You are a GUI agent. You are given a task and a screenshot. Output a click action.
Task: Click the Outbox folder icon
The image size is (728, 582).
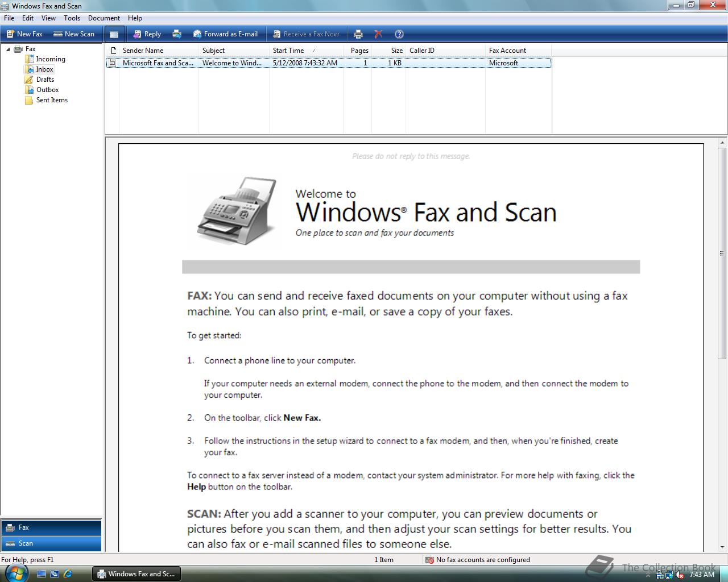[x=29, y=90]
